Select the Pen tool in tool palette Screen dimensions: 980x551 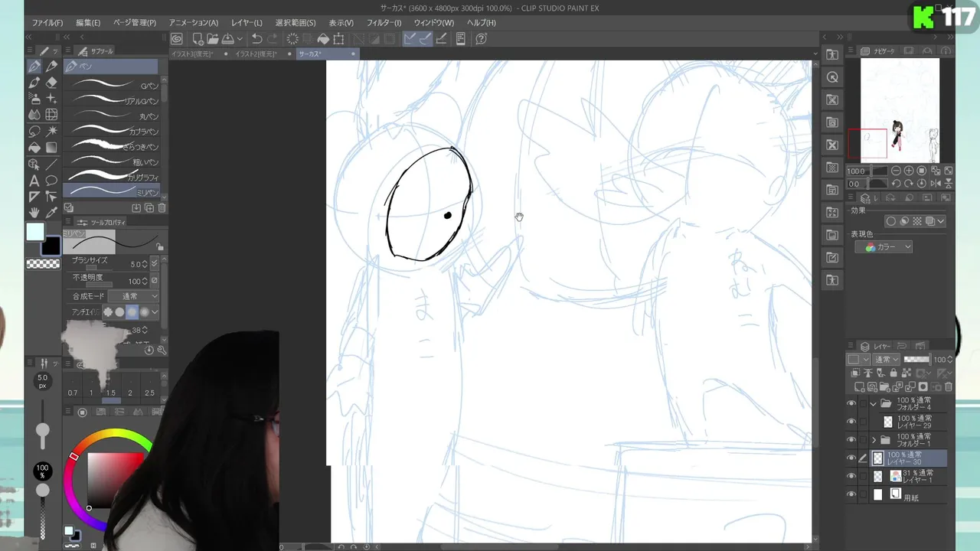coord(34,67)
